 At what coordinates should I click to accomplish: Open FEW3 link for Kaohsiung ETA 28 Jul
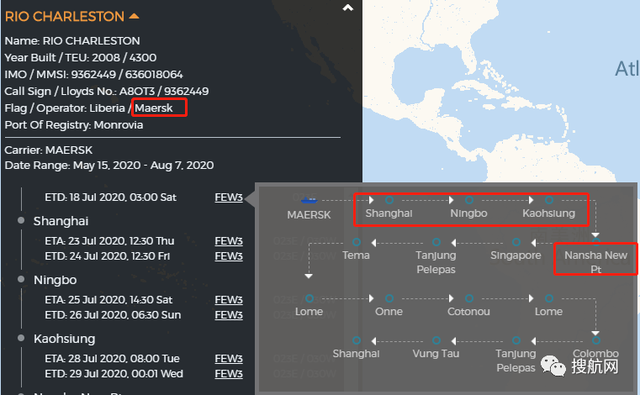point(229,359)
